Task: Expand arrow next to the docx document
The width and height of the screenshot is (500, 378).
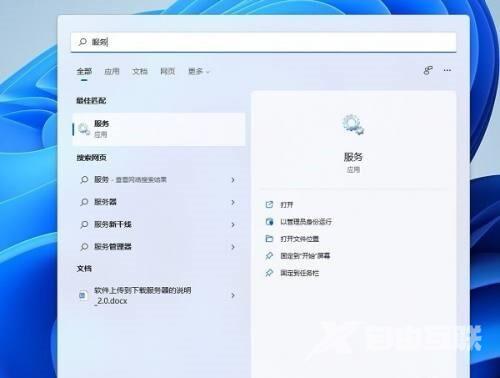Action: [233, 295]
